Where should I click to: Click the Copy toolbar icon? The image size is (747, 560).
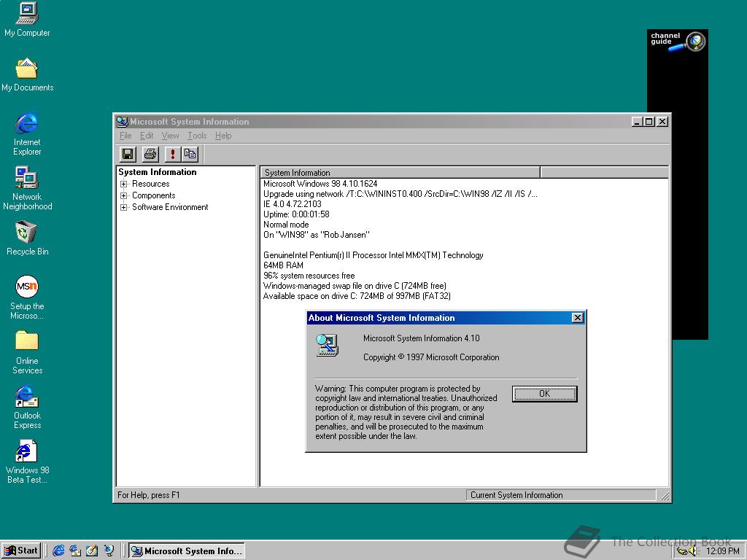[x=190, y=154]
